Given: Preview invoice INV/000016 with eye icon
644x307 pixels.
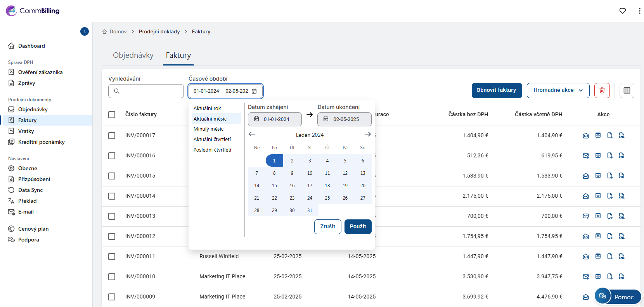Looking at the screenshot, I should click(598, 155).
